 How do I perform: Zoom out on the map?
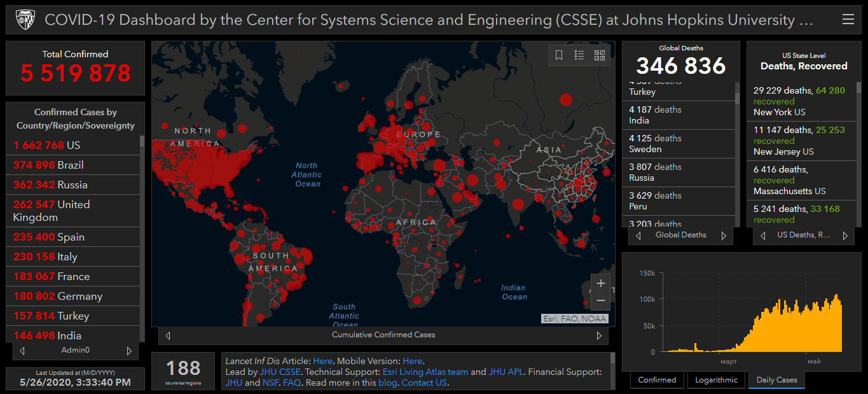(x=601, y=300)
